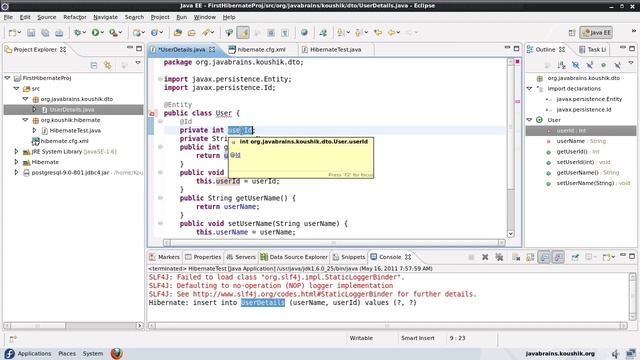
Task: Close the UserDetails.java editor tab
Action: click(x=212, y=49)
